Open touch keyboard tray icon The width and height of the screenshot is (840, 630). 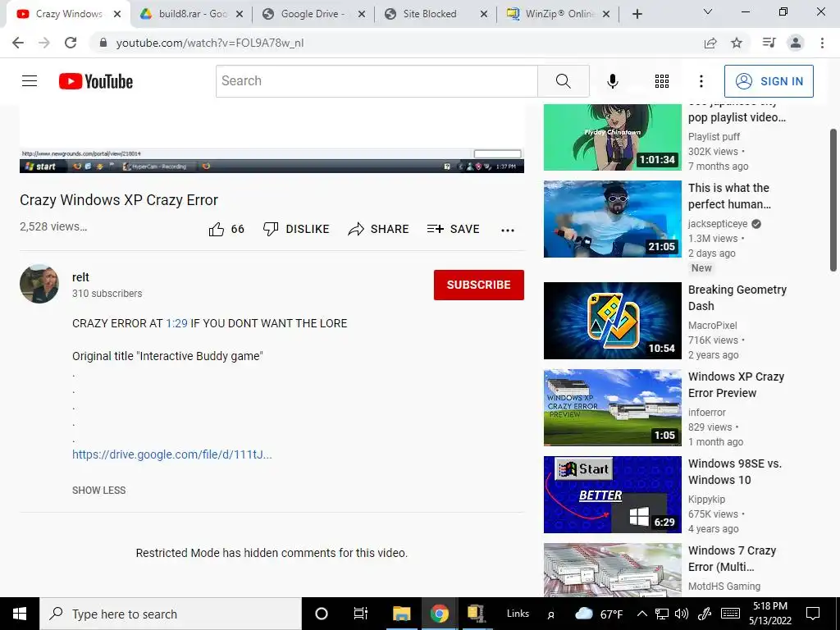(730, 614)
